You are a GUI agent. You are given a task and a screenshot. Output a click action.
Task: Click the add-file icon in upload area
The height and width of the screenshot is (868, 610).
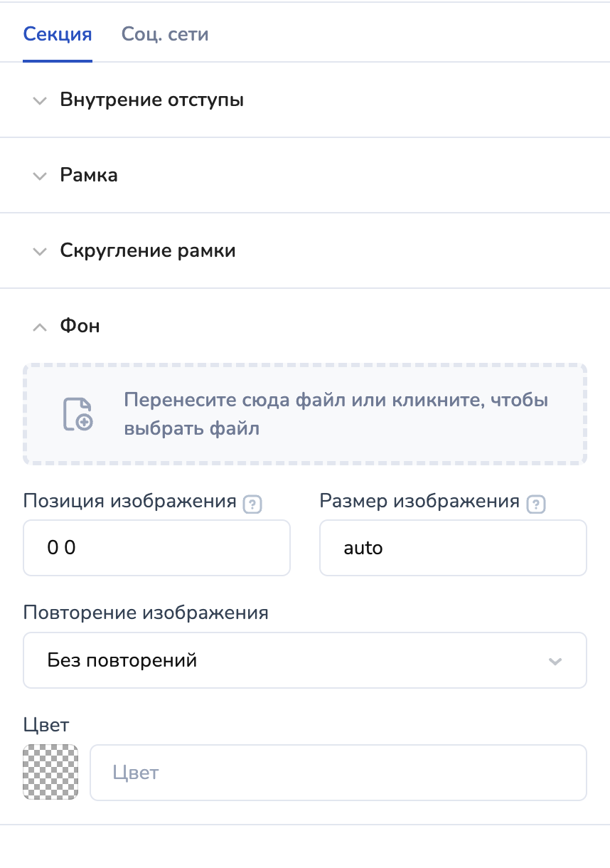point(77,414)
